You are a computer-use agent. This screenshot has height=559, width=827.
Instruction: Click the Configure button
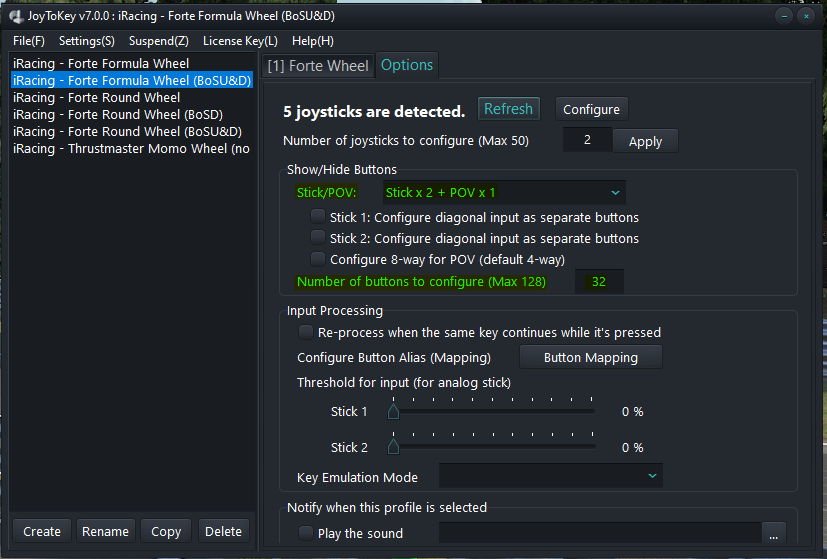click(591, 109)
